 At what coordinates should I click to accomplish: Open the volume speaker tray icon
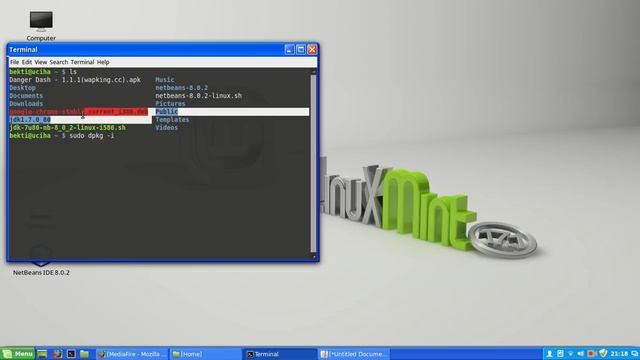tap(581, 353)
